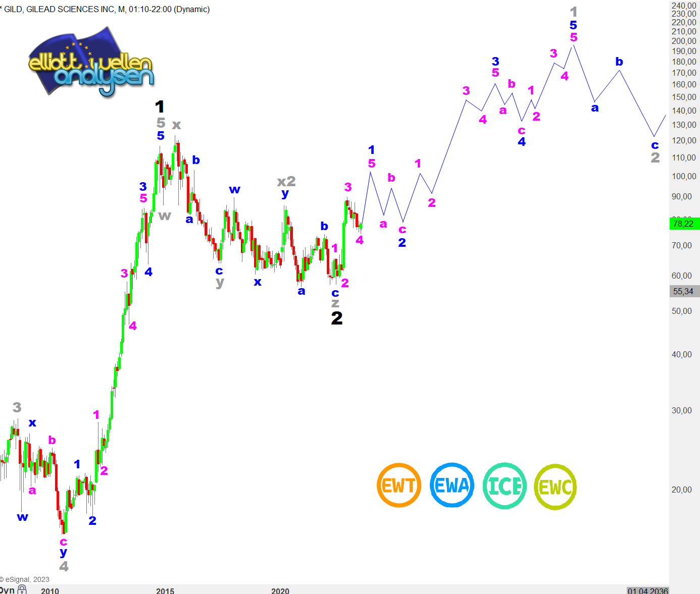Toggle the lock icon beside Dyn
The width and height of the screenshot is (700, 594).
click(22, 589)
